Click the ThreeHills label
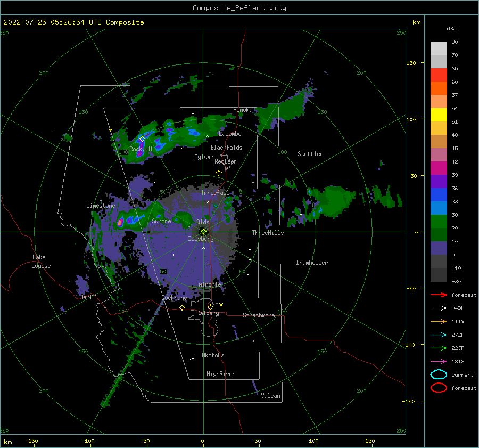Image resolution: width=479 pixels, height=448 pixels. tap(268, 233)
